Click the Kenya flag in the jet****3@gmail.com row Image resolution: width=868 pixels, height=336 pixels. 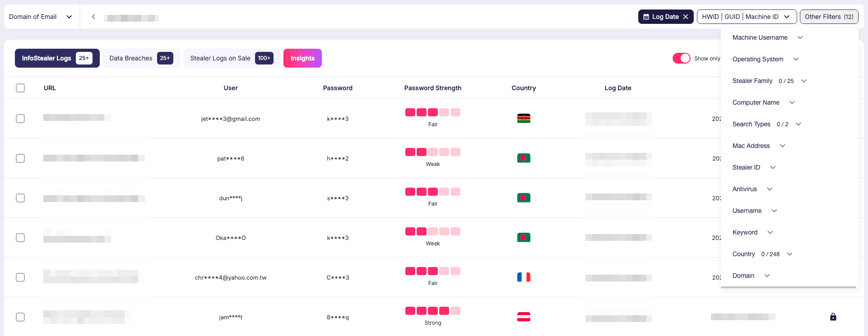(524, 119)
